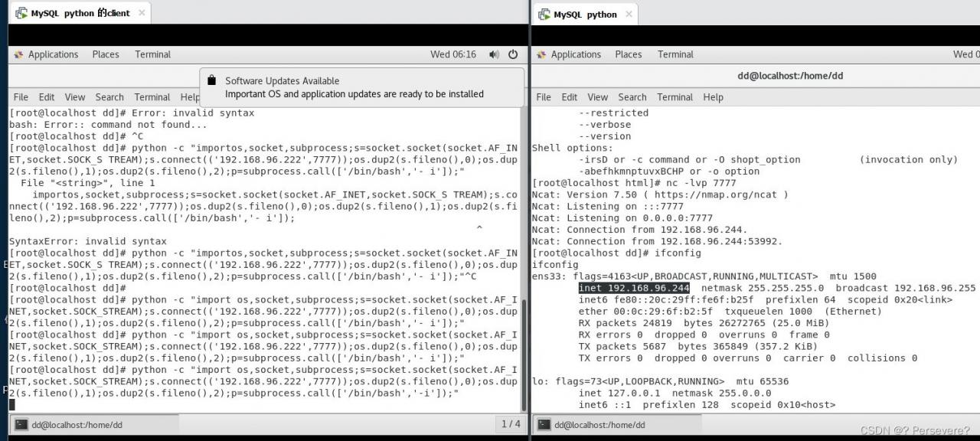
Task: Open the clock showing Wed 06:16
Action: (453, 54)
